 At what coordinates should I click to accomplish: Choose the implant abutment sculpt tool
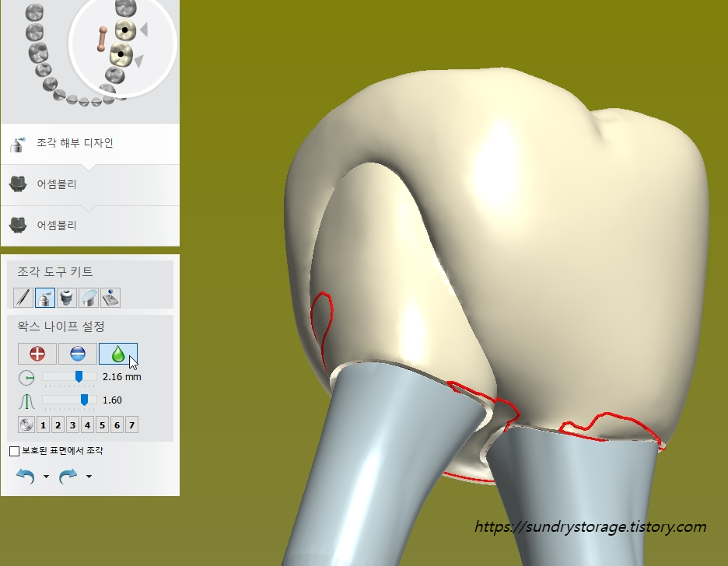[x=66, y=298]
